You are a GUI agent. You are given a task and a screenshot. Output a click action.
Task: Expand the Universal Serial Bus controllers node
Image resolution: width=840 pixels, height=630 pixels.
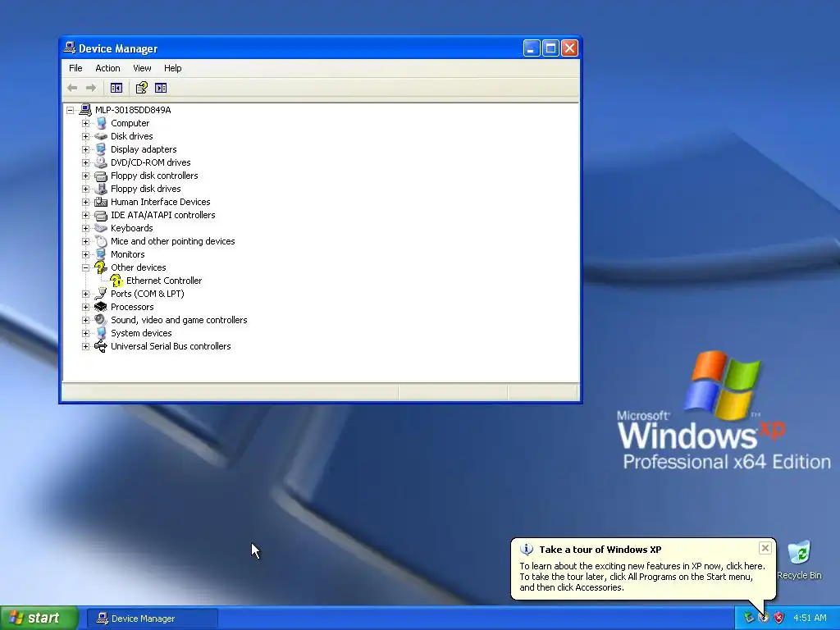pos(85,347)
